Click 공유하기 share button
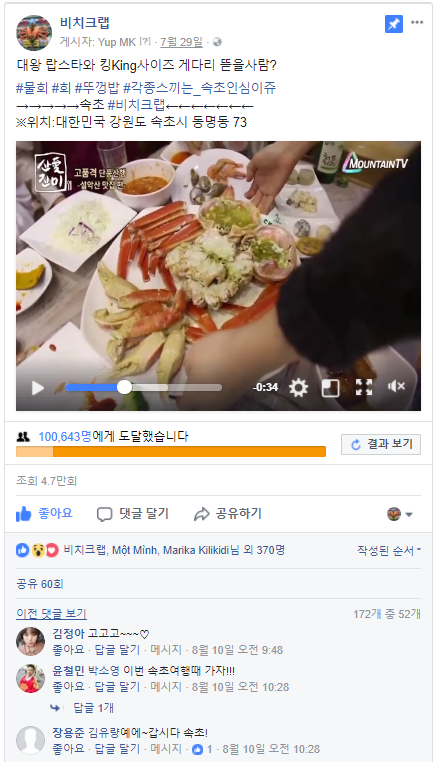 coord(228,514)
